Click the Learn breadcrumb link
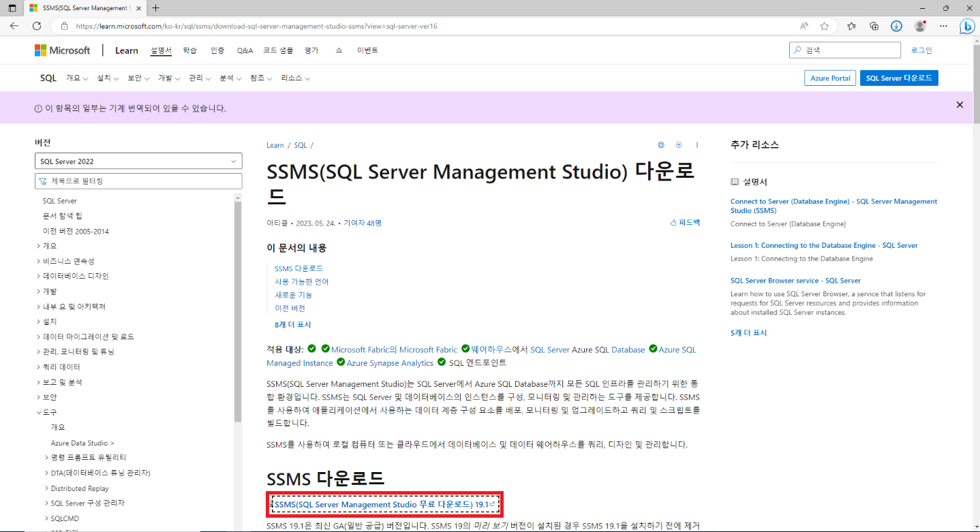 (x=275, y=145)
